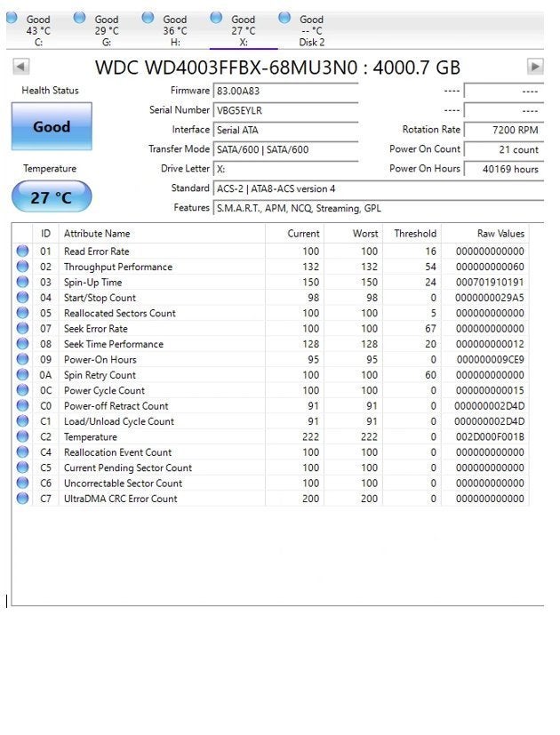Select the Reallocated Sectors Count attribute name
Screen dimensions: 560x735
pos(120,313)
